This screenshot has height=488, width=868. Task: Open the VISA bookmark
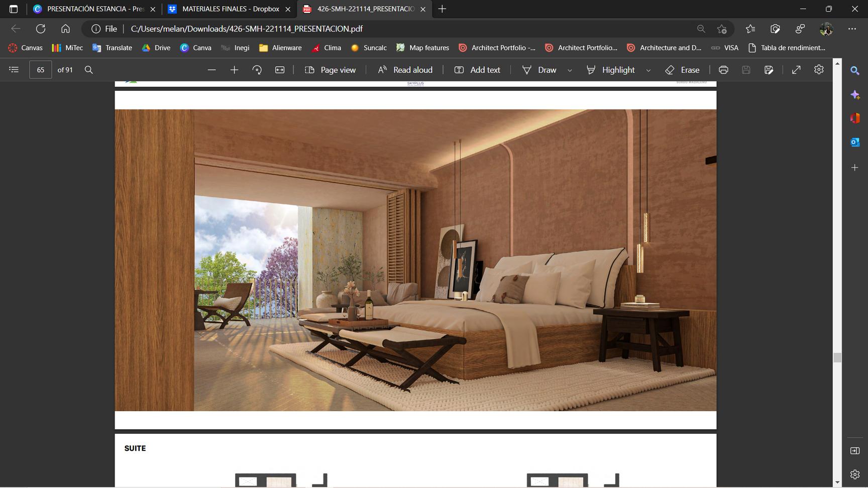[724, 48]
